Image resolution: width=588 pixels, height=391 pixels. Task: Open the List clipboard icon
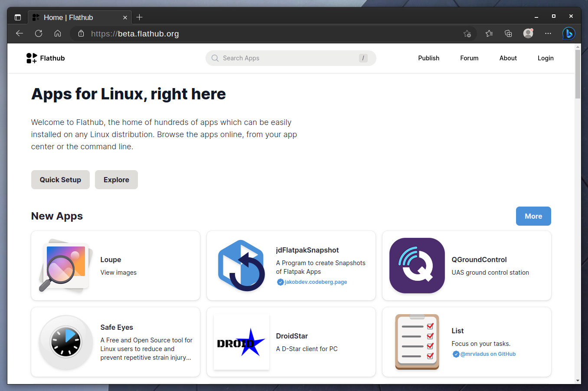(x=417, y=342)
